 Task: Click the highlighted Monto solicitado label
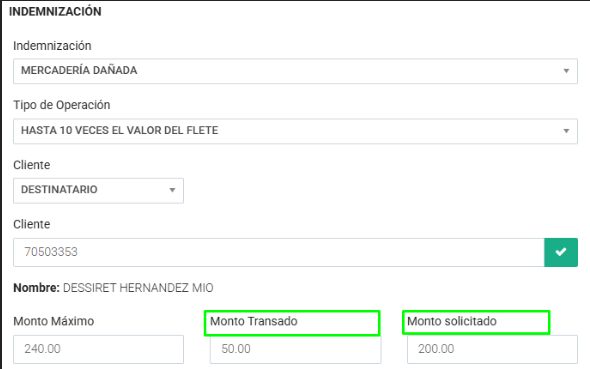click(x=452, y=321)
